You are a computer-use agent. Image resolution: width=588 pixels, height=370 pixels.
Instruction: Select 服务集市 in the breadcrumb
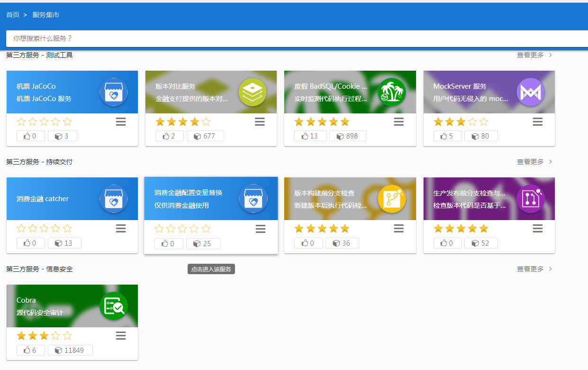click(45, 15)
